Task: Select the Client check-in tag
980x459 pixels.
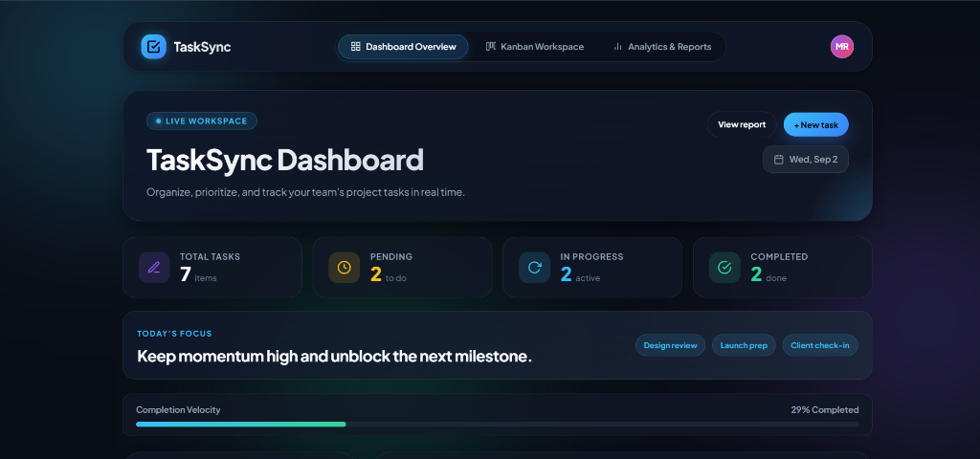Action: [820, 345]
